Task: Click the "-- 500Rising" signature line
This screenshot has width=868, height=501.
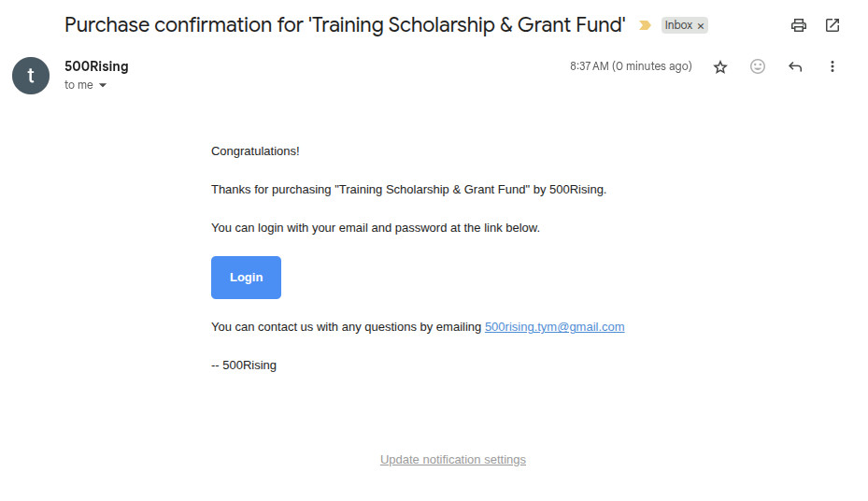Action: click(244, 365)
